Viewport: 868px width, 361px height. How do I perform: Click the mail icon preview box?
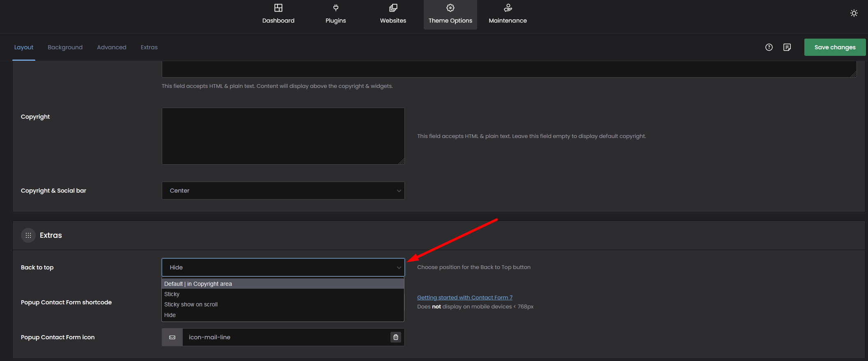[x=172, y=337]
